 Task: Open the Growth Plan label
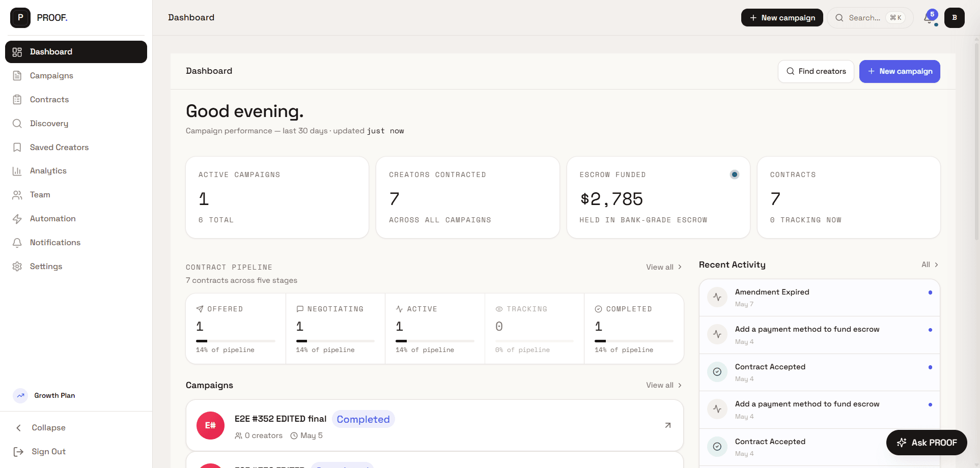click(x=54, y=396)
